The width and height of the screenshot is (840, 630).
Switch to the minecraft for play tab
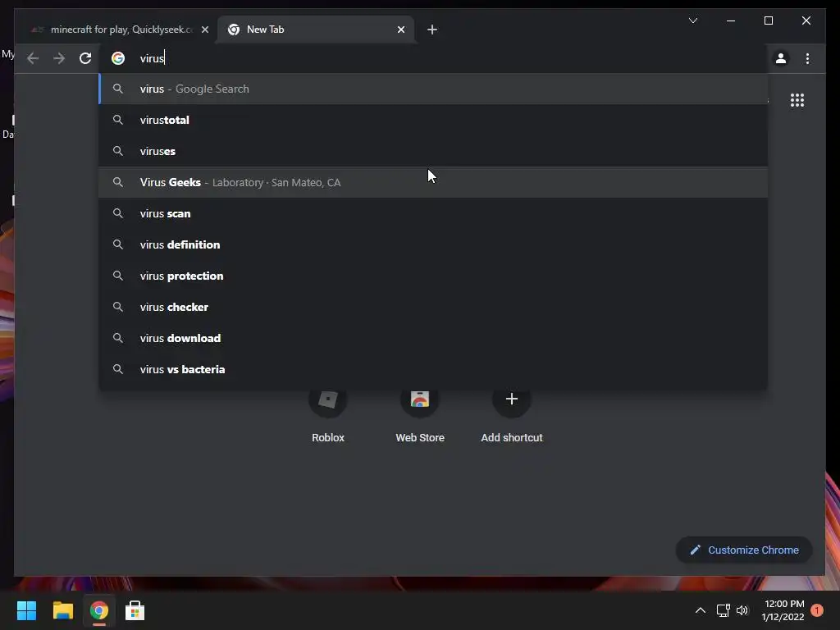116,30
